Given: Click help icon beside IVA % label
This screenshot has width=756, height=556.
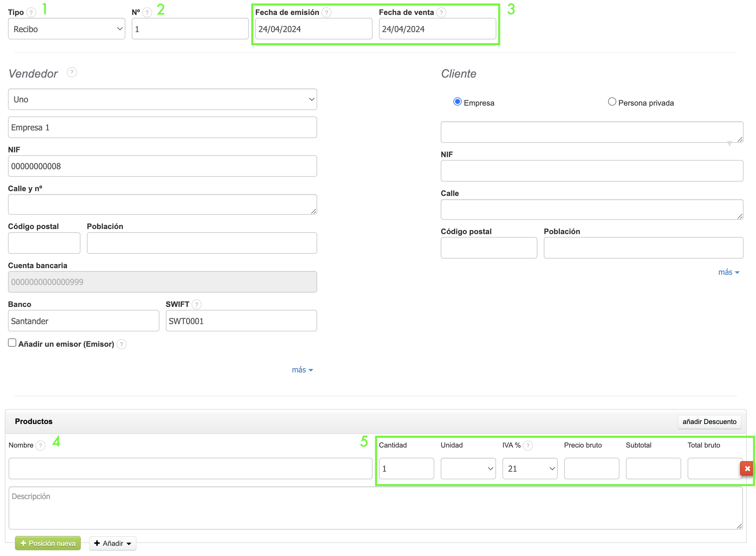Looking at the screenshot, I should click(x=528, y=446).
